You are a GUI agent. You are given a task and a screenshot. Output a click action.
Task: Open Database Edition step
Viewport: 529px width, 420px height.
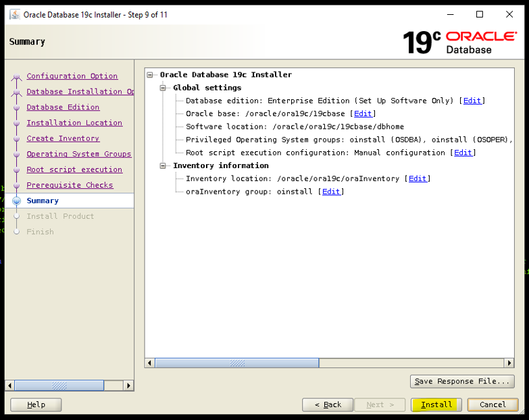(63, 107)
